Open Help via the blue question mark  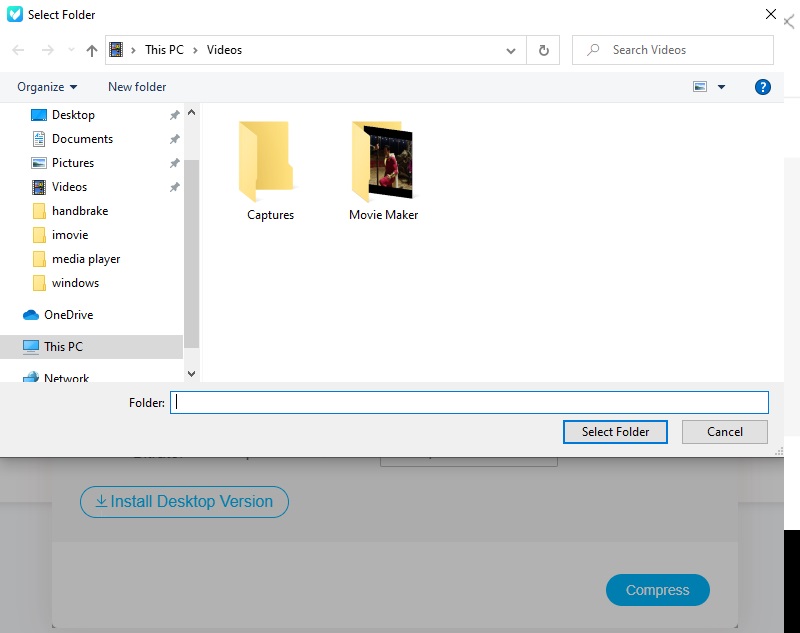(x=762, y=87)
